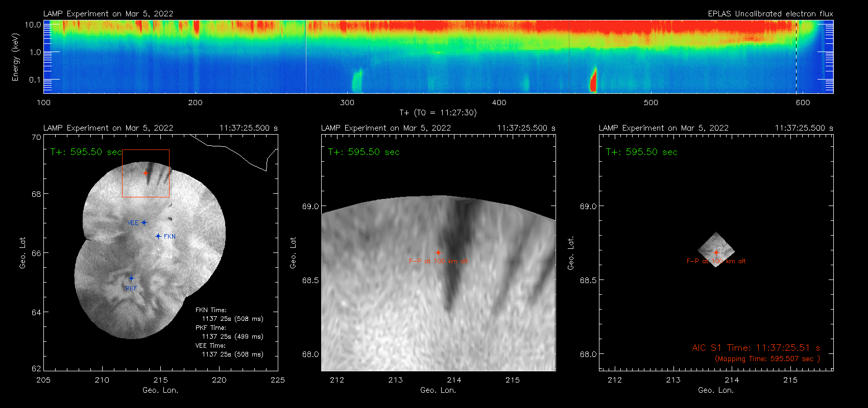Viewport: 868px width, 408px height.
Task: Click the F-P at 100 km alt label in the middle panel
Action: (438, 261)
